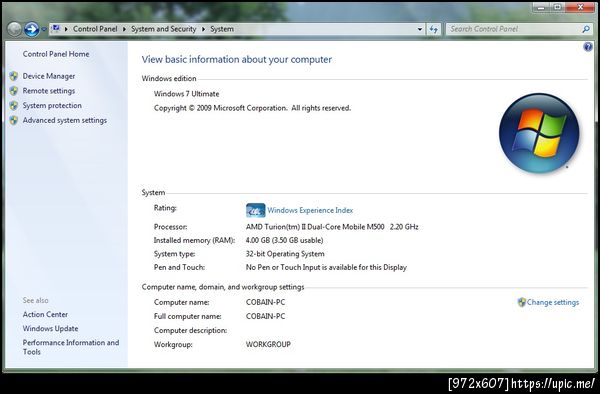This screenshot has width=600, height=394.
Task: Select the System breadcrumb
Action: (222, 29)
